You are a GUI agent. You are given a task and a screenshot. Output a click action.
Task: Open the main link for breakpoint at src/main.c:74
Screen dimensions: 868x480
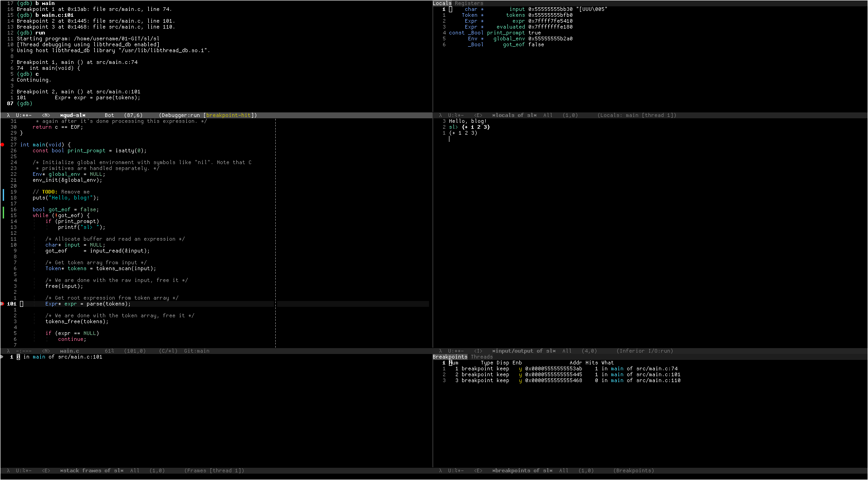(617, 368)
